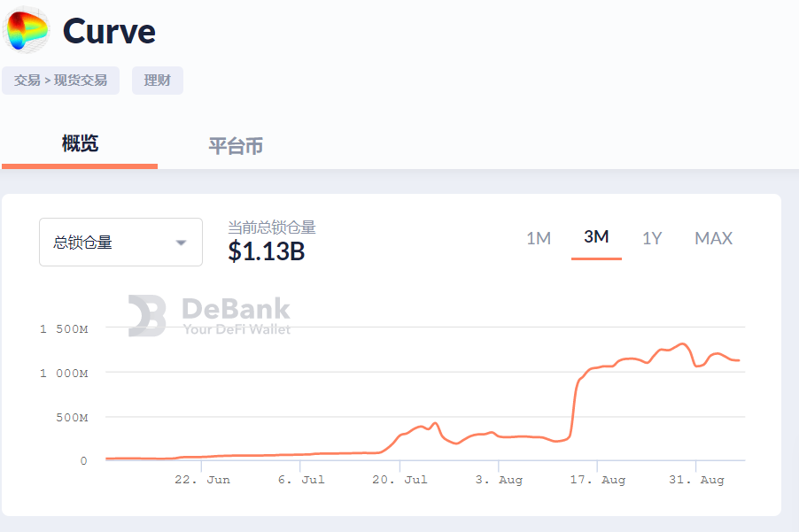
Task: Click the Curve rainbow logo icon
Action: 26,30
